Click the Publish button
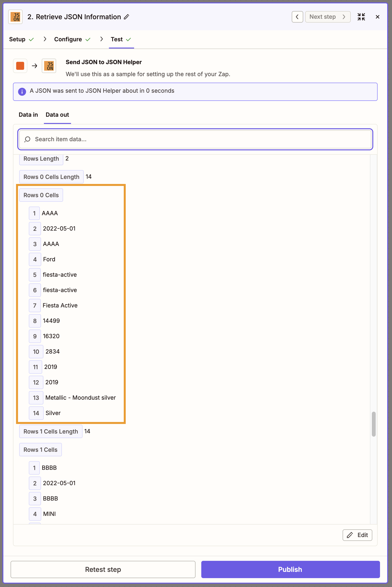Screen dimensions: 392x587 pos(290,569)
